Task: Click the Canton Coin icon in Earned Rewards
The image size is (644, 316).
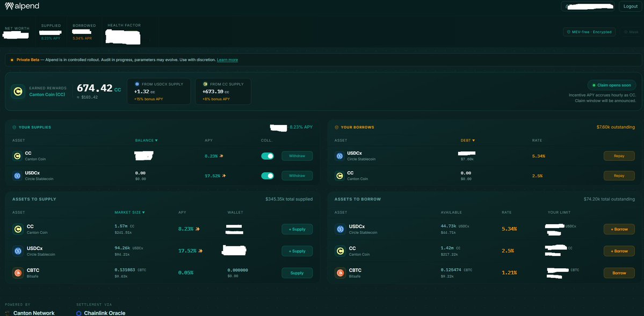Action: click(18, 92)
